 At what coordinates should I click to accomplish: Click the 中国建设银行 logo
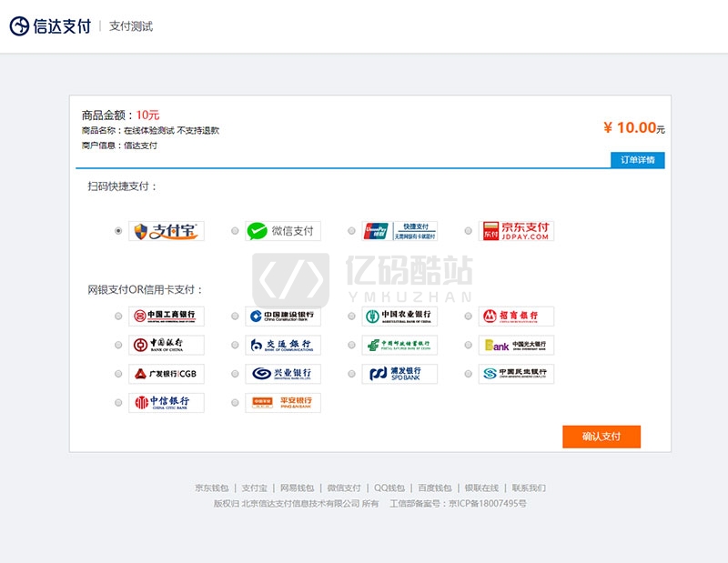pos(283,317)
